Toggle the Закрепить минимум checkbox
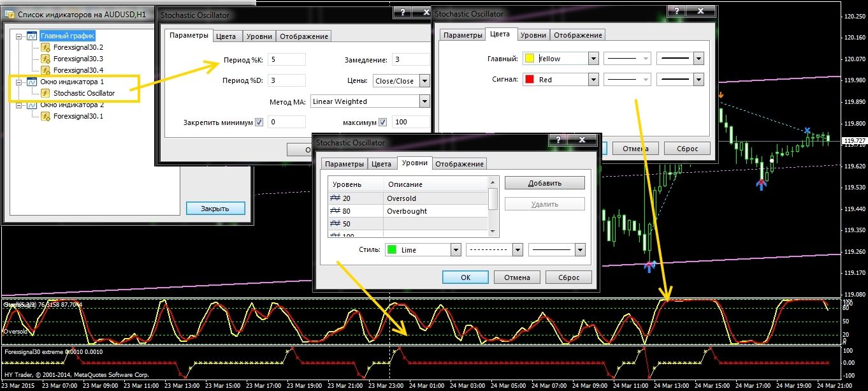Viewport: 868px width, 391px height. click(x=259, y=122)
